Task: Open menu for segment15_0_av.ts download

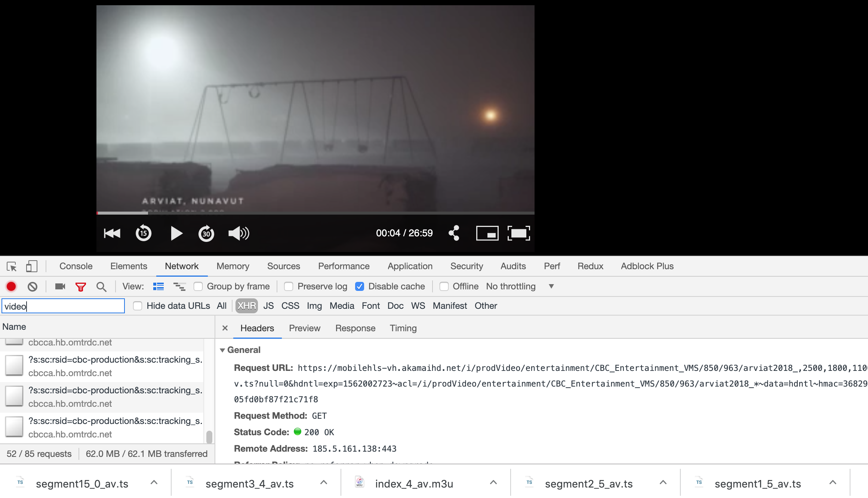Action: (154, 483)
